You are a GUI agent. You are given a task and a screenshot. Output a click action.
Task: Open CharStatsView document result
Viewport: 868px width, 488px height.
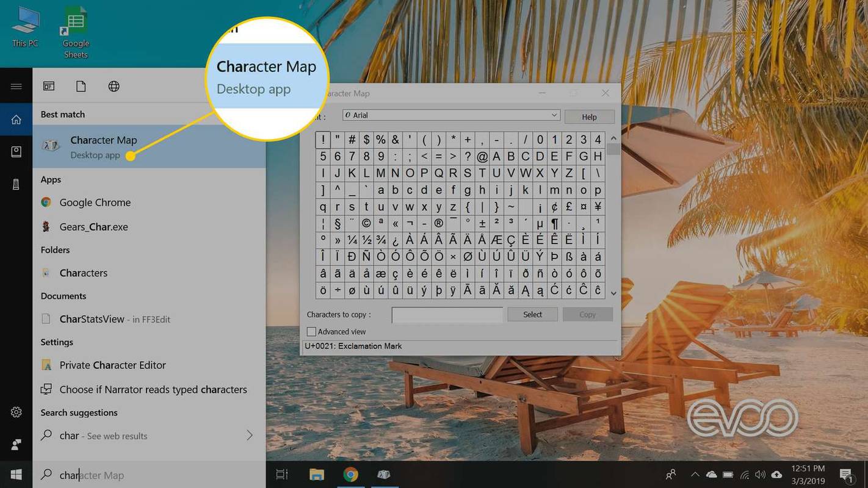(149, 319)
